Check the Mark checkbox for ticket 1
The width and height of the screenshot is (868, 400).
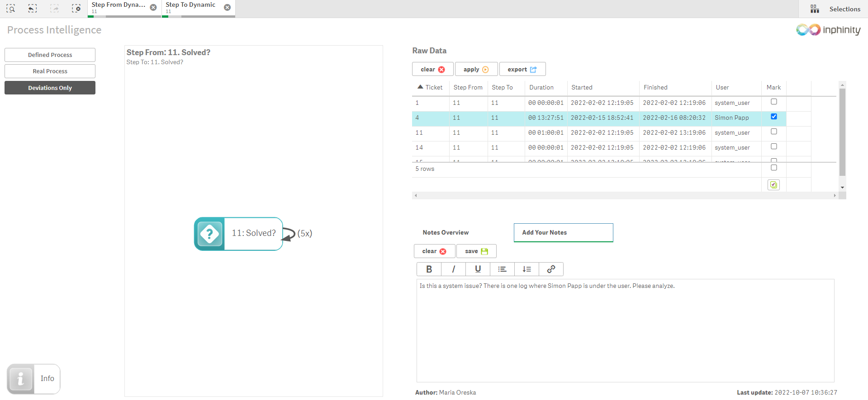point(774,102)
